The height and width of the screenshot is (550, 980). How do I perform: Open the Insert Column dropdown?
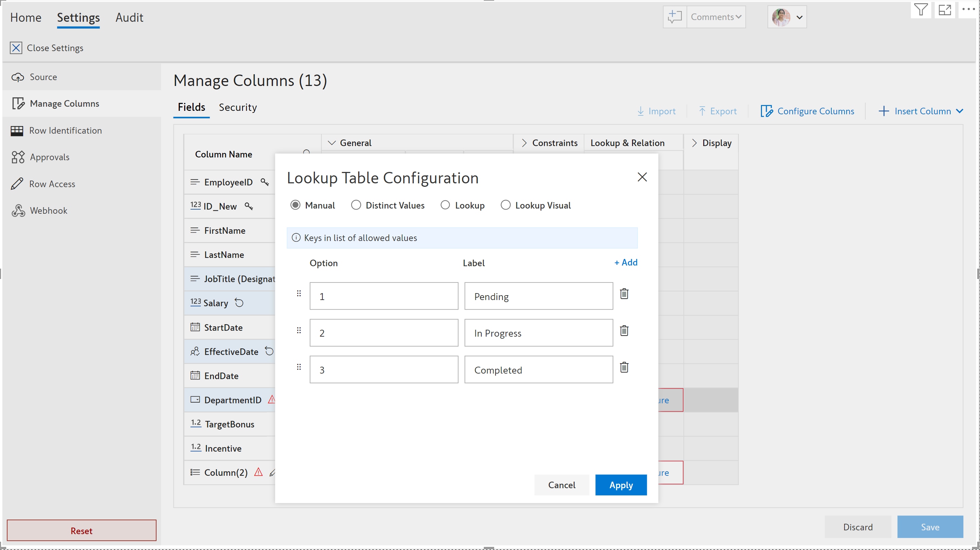pos(960,111)
